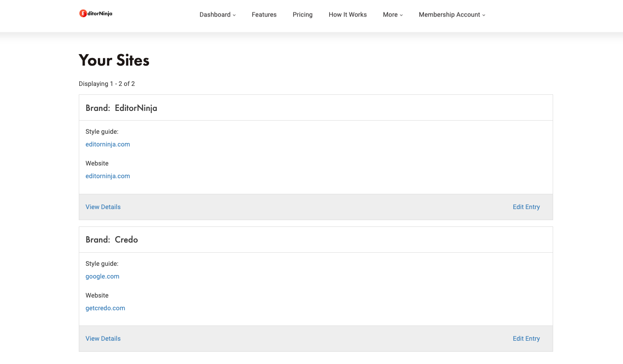Click 'Style guide:' label in Credo card
The height and width of the screenshot is (364, 623).
(102, 264)
